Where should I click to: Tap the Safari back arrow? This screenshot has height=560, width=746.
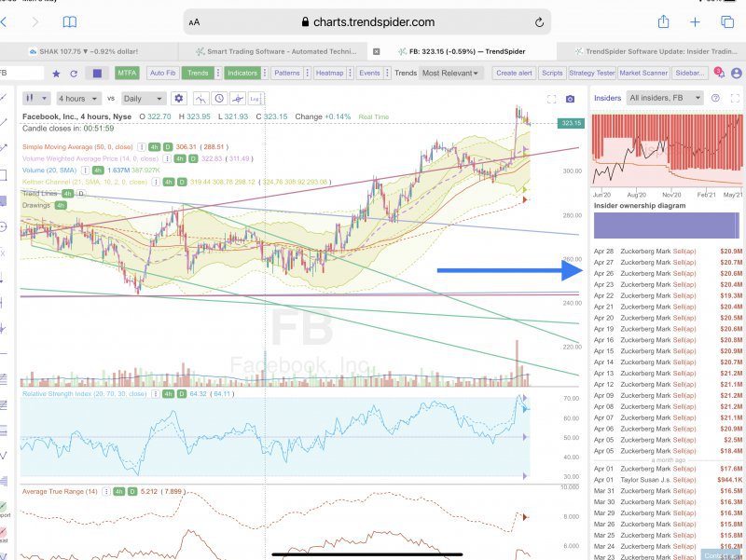[4, 21]
